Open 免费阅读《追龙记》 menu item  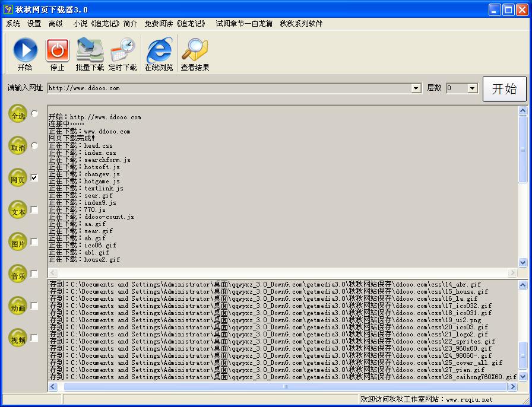(175, 24)
